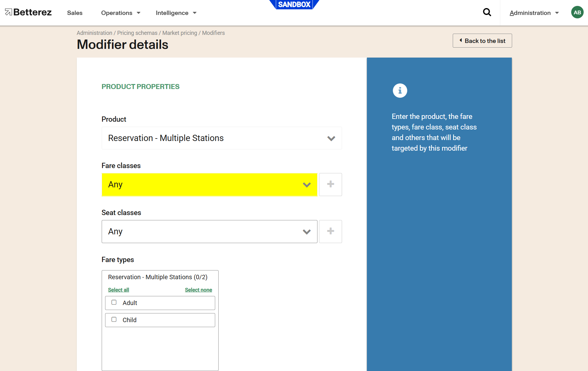Image resolution: width=588 pixels, height=371 pixels.
Task: Open the AB user avatar menu
Action: (577, 12)
